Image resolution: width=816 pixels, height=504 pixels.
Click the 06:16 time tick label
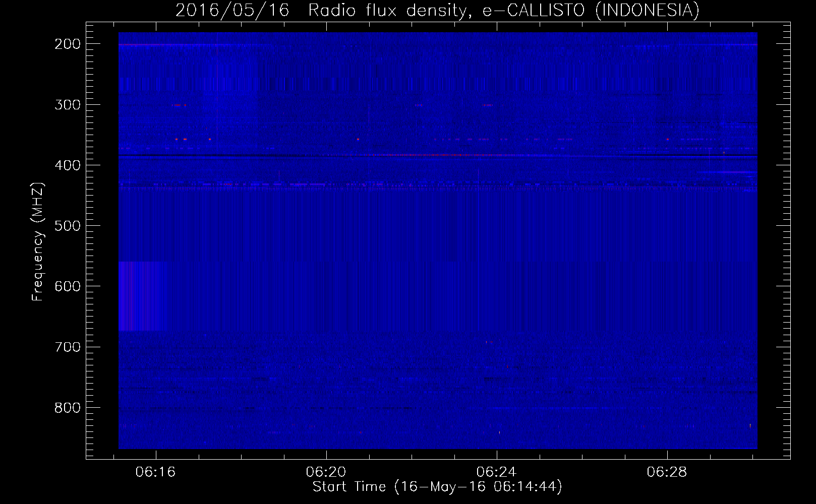pos(155,472)
